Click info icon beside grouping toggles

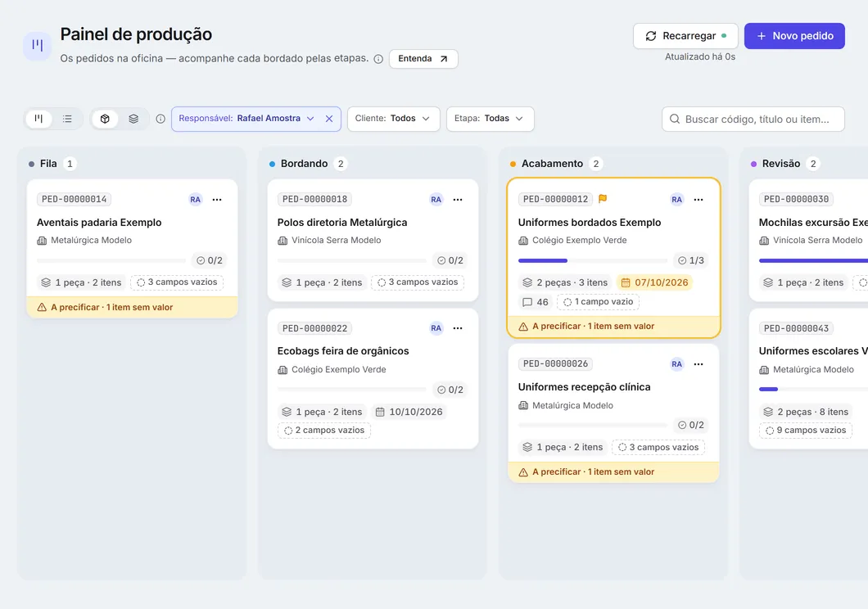pos(160,119)
